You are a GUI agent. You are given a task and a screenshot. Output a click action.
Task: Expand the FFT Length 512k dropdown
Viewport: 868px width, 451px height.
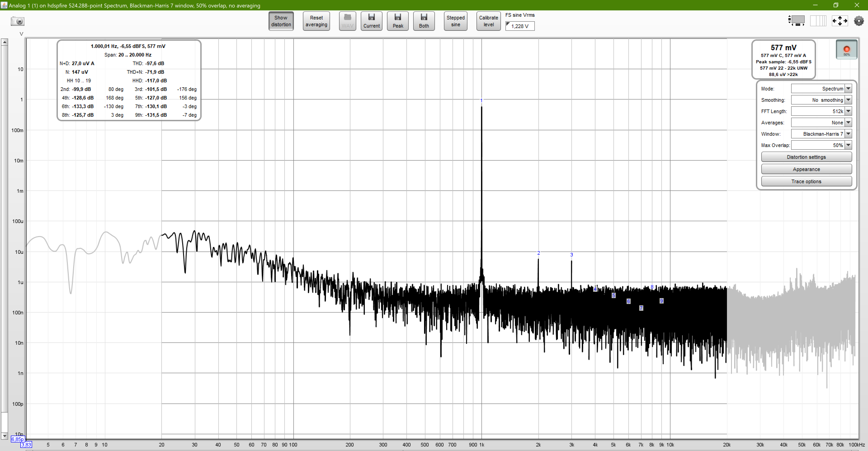pos(849,111)
